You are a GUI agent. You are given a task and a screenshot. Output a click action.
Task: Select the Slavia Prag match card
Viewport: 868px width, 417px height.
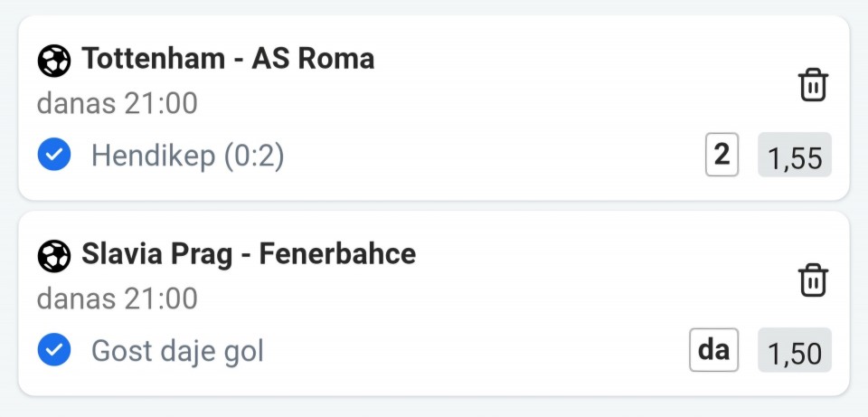434,303
